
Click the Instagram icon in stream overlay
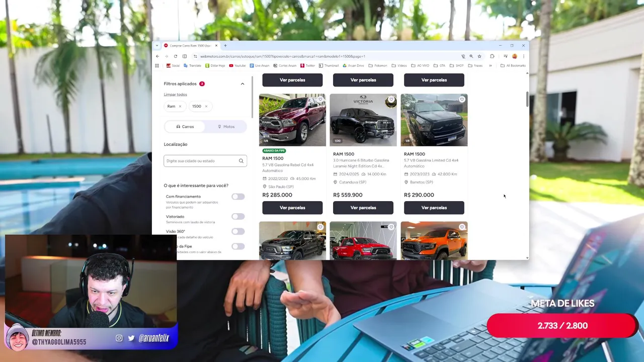coord(119,338)
